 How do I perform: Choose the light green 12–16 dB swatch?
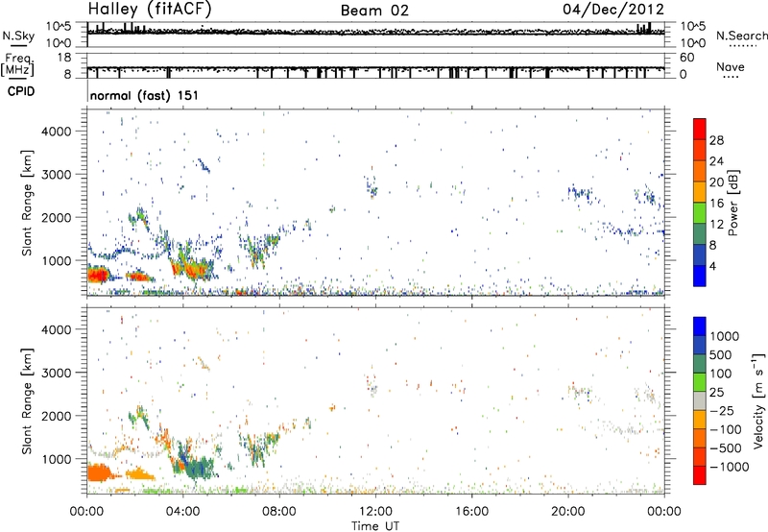pyautogui.click(x=700, y=212)
